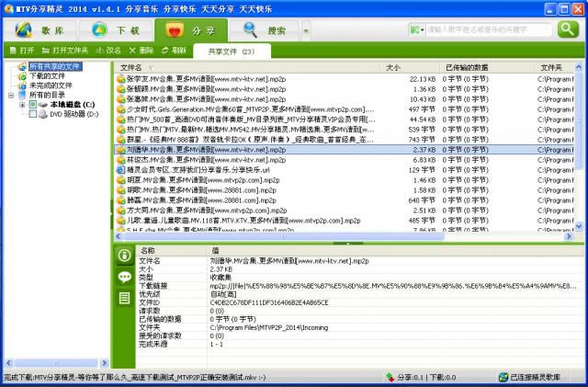Expand the 本地磁盘 (C:) node
This screenshot has height=387, width=588.
tap(22, 105)
